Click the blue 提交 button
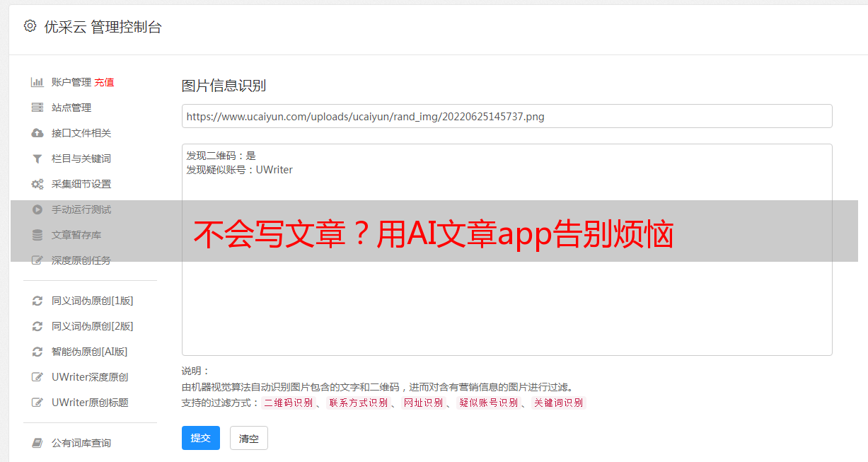 (201, 438)
